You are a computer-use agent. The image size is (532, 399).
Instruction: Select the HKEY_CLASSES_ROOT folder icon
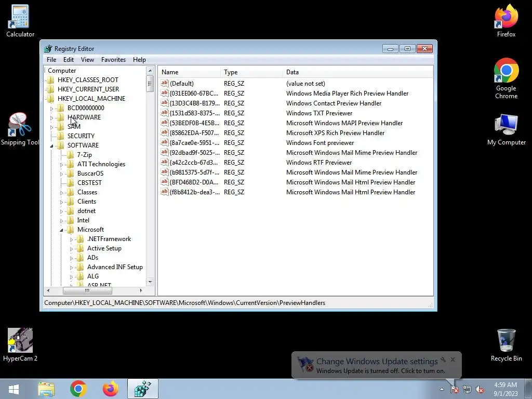pos(50,79)
